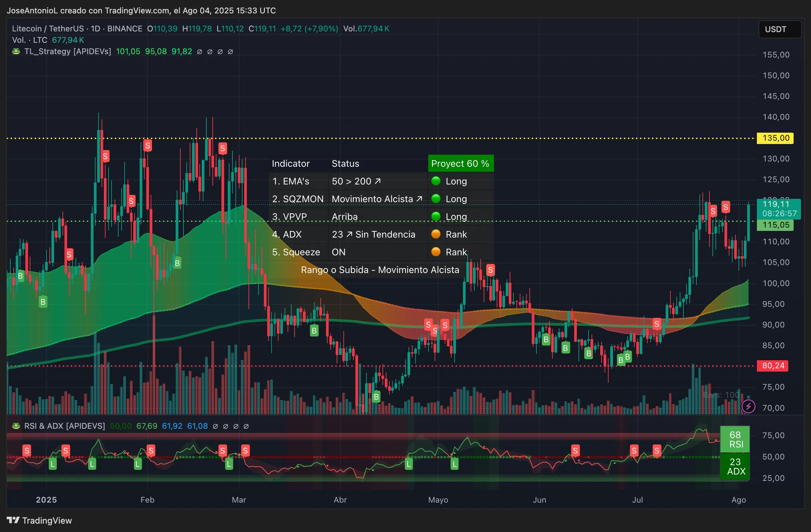Click the yellow 135,00 price level label
This screenshot has width=811, height=532.
coord(775,138)
